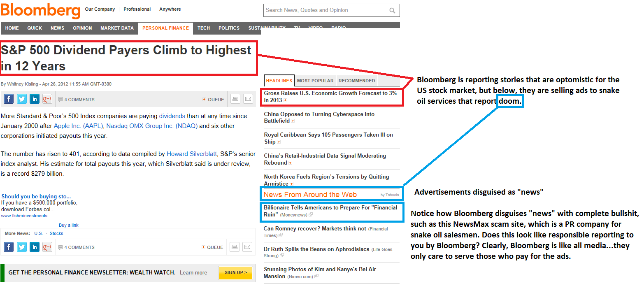This screenshot has width=644, height=286.
Task: Visit the www.fisherinvestments.... ad link
Action: point(27,216)
